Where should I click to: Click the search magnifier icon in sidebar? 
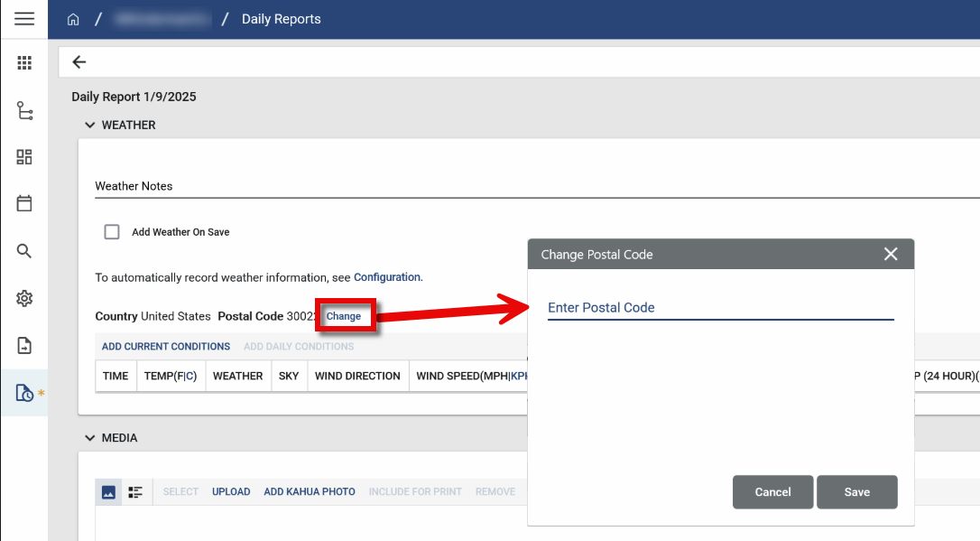pos(24,251)
